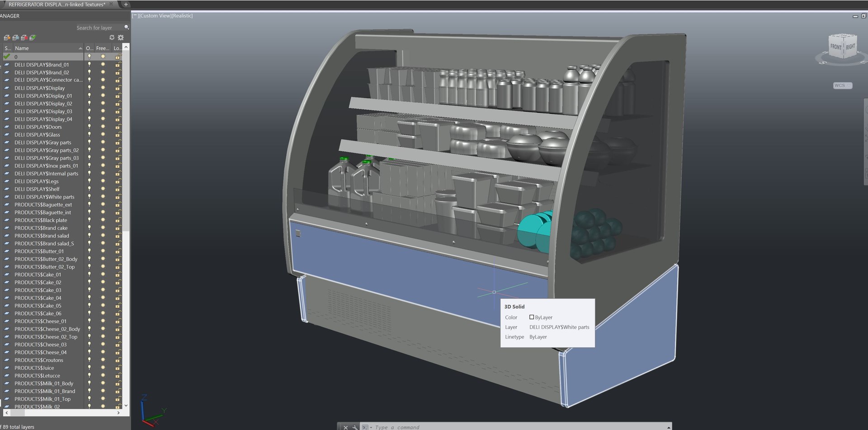Click the layer search magnifier icon
Viewport: 868px width, 430px height.
click(x=127, y=28)
